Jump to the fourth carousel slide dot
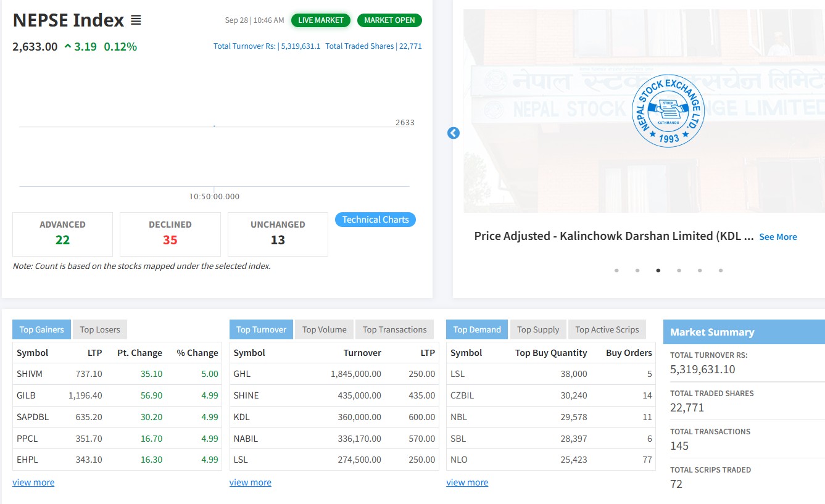 [679, 270]
